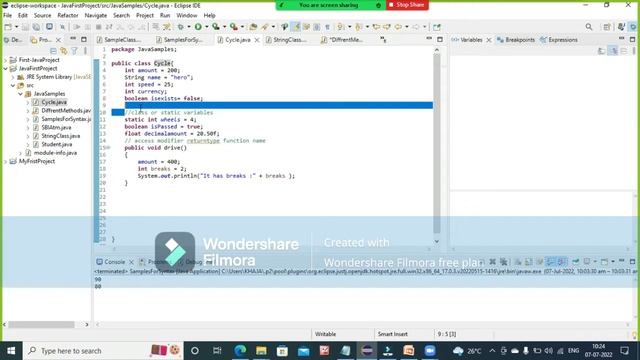
Task: Expand the First-JavaProject node
Action: (6, 60)
